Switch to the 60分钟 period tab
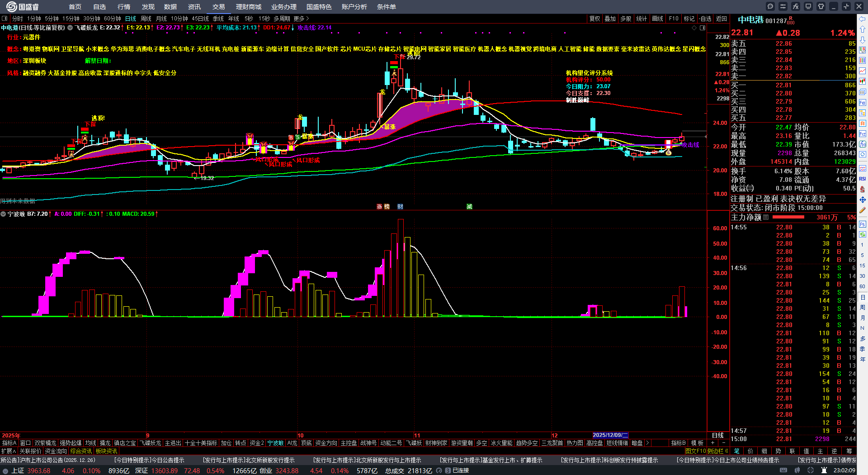This screenshot has height=475, width=868. [x=113, y=19]
